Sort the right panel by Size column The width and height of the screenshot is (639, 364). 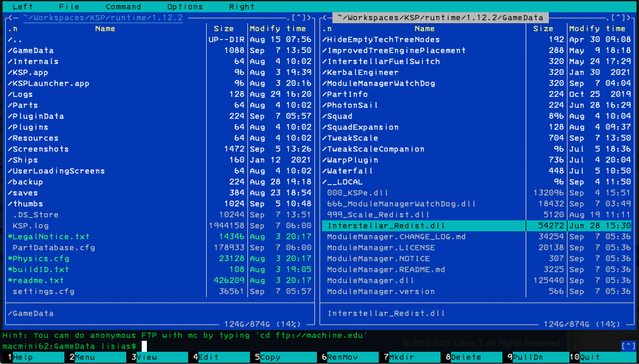coord(543,28)
